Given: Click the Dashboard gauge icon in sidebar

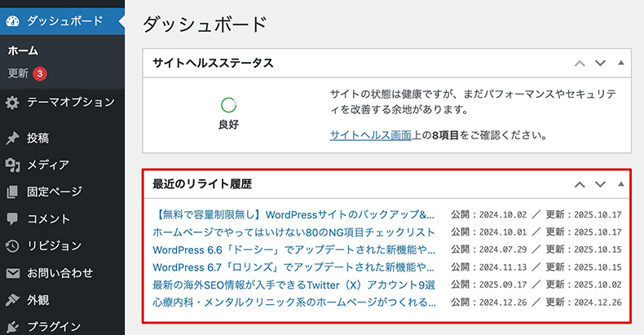Looking at the screenshot, I should click(x=12, y=20).
